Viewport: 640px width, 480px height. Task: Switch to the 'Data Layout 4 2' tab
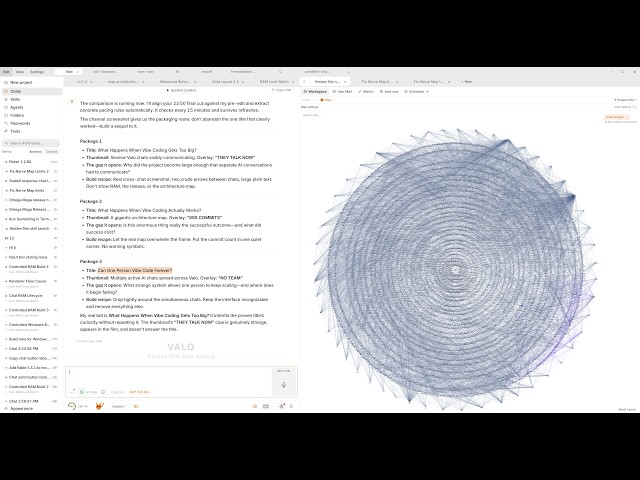(225, 82)
